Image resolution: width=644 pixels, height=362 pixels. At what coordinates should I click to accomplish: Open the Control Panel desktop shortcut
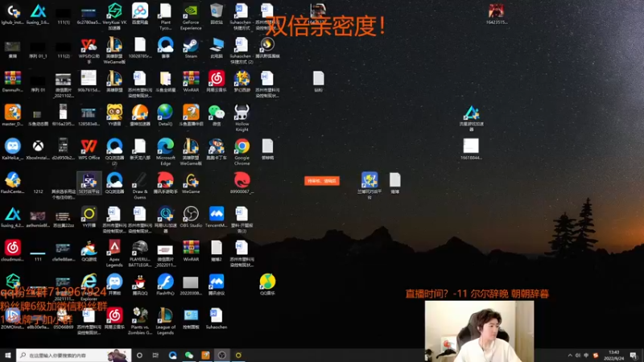pyautogui.click(x=191, y=319)
